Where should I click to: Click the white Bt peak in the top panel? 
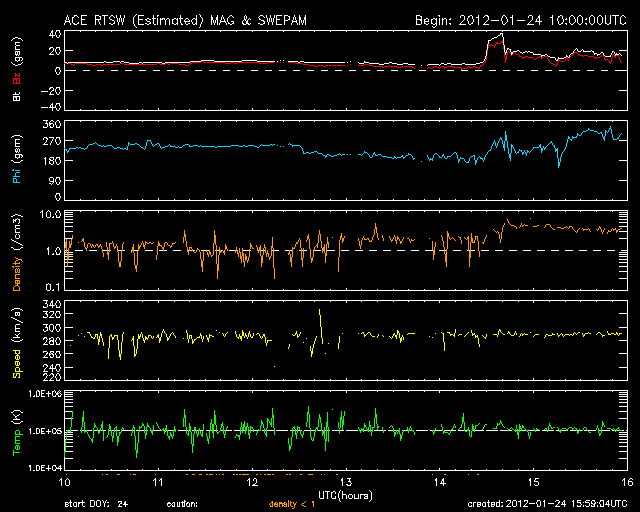click(500, 35)
